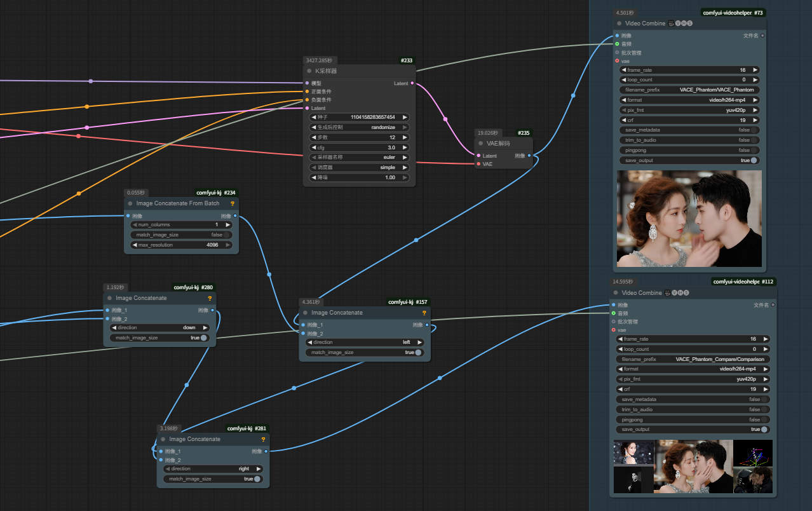Open help icon on Image Concatenate From Batch
The width and height of the screenshot is (812, 511).
click(233, 203)
